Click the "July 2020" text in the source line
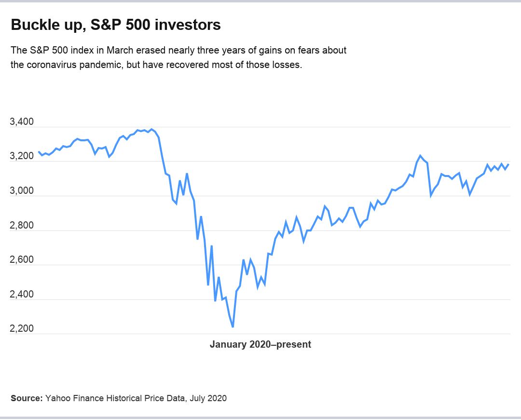521x420 pixels. coord(208,398)
